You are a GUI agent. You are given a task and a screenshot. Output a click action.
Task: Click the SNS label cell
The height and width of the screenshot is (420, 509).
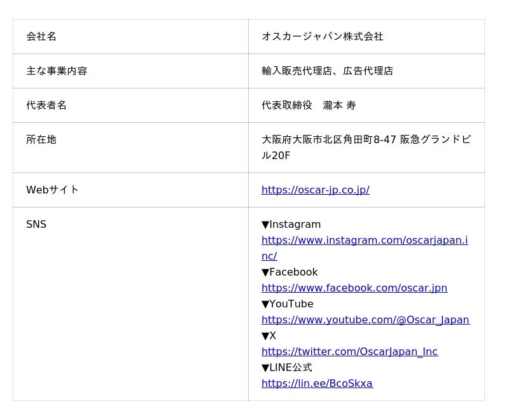pos(36,225)
